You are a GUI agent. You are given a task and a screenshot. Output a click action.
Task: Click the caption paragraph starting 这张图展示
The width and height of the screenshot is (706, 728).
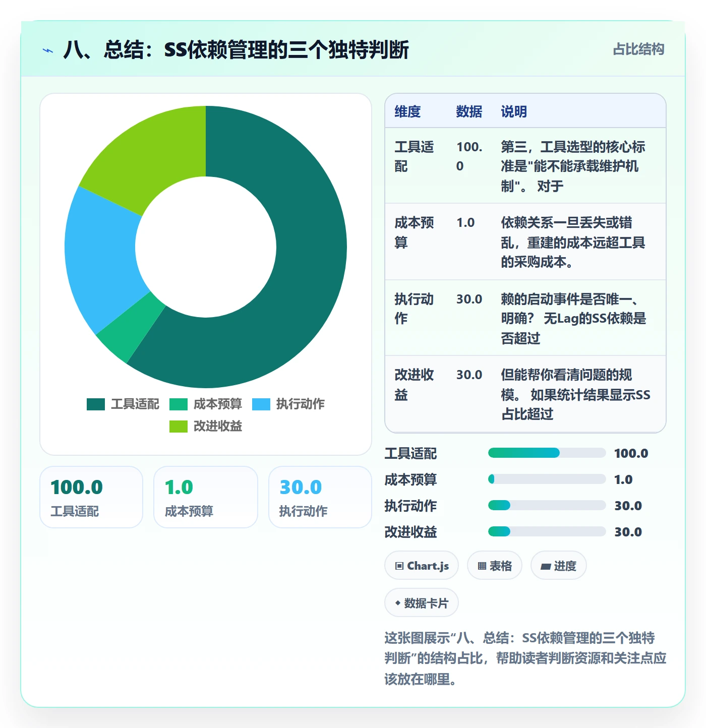[x=525, y=658]
